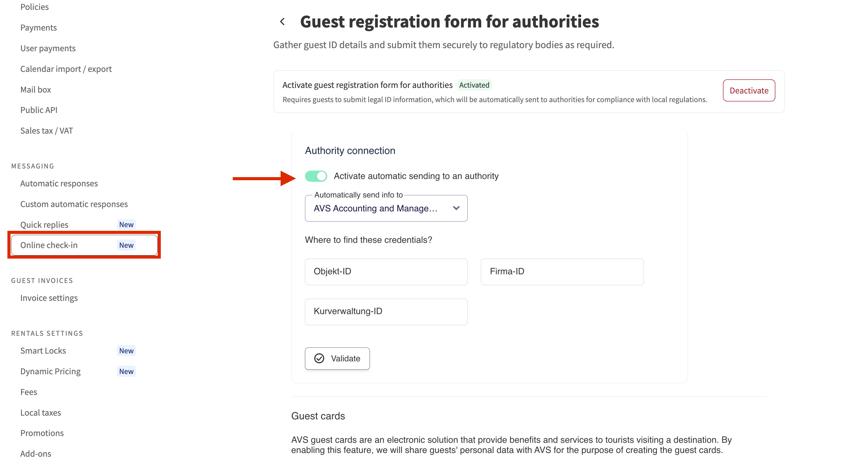Go to Quick replies settings
The image size is (868, 461).
[x=44, y=225]
